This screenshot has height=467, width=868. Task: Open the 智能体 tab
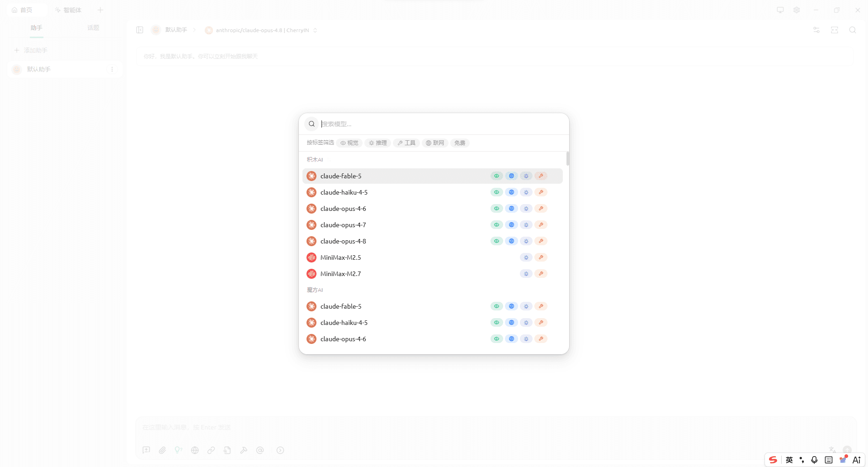tap(68, 10)
